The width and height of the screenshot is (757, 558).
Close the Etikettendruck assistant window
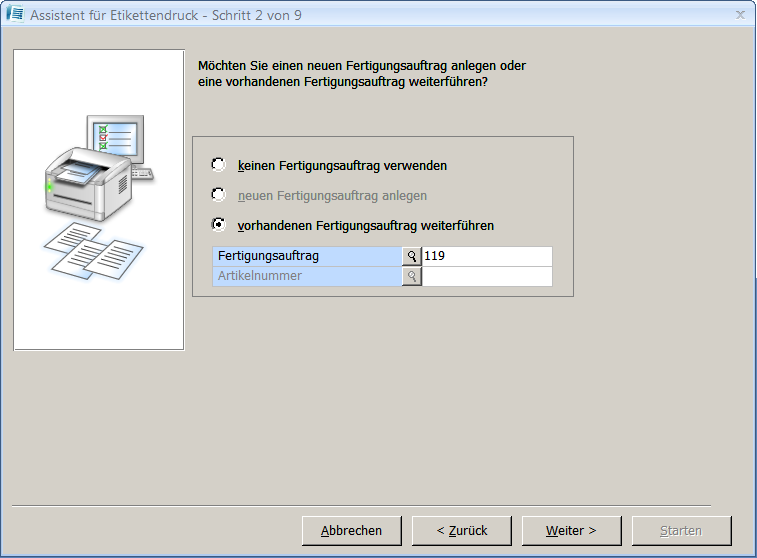[740, 15]
